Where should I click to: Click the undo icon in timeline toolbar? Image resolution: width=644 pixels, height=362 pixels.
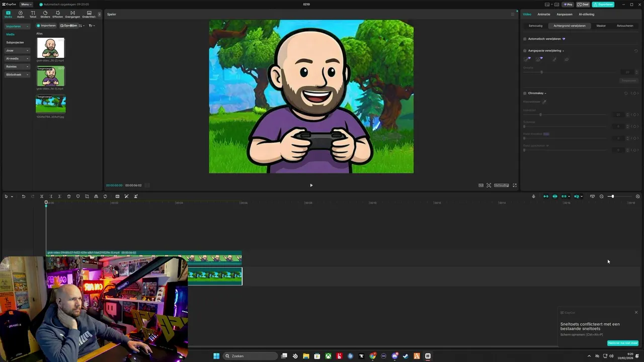23,196
